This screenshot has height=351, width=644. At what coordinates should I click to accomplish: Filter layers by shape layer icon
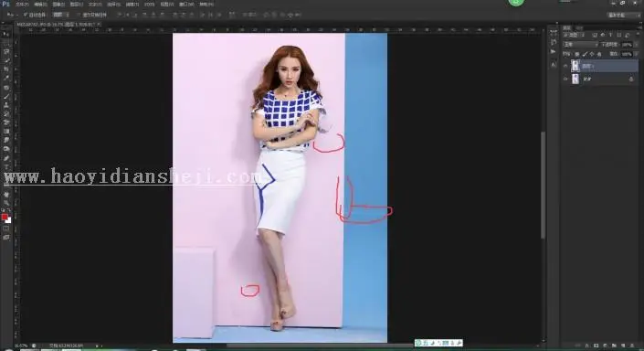619,36
